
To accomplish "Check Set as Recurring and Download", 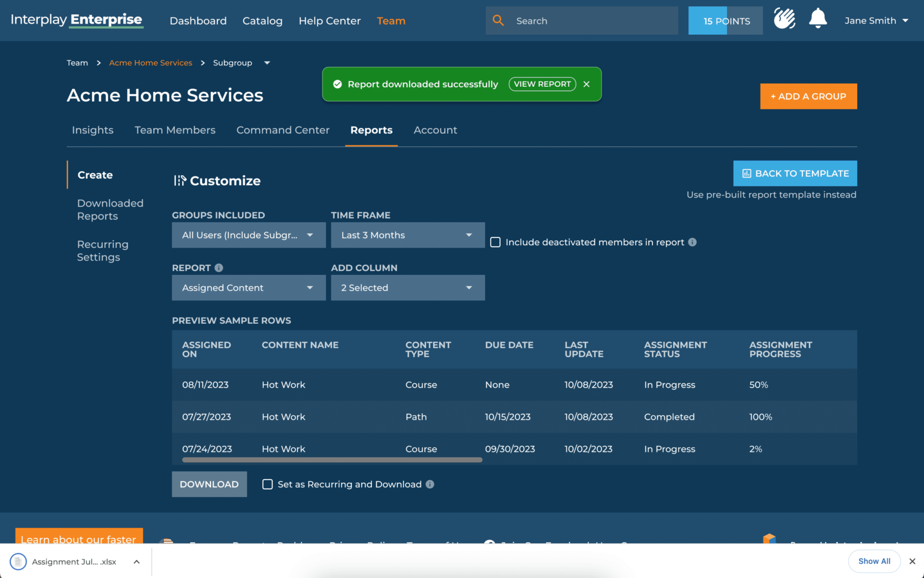I will (268, 484).
